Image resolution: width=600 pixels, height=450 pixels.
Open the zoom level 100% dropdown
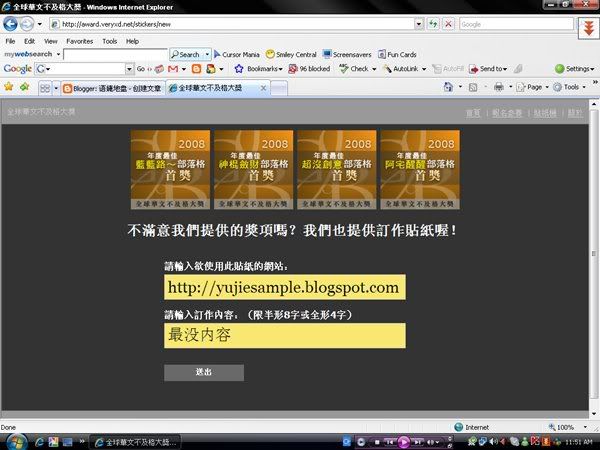tap(570, 426)
